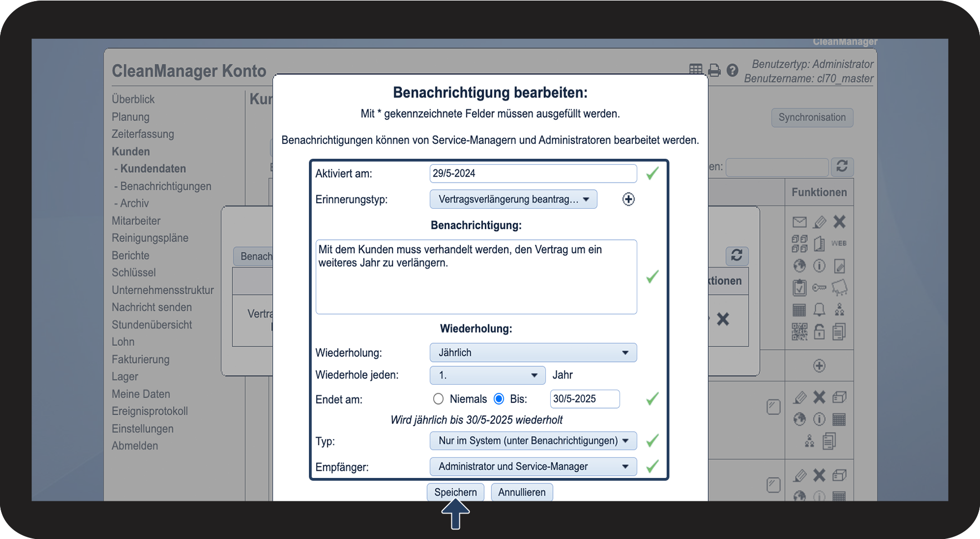
Task: Click the open padlock icon
Action: (x=819, y=331)
